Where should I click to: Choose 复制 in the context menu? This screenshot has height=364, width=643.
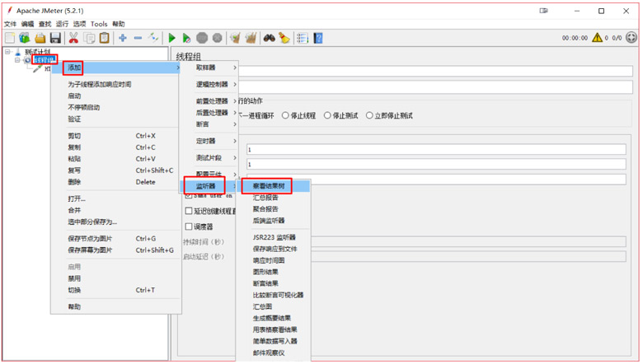[116, 147]
